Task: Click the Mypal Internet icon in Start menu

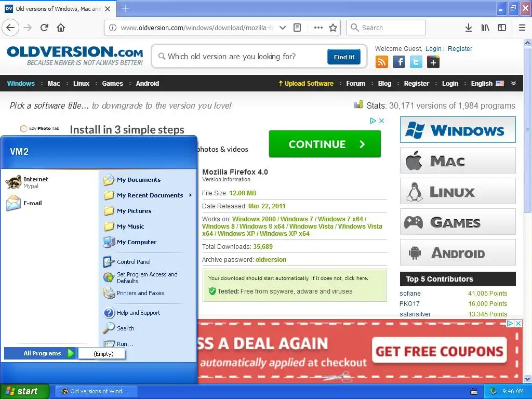Action: [x=14, y=182]
